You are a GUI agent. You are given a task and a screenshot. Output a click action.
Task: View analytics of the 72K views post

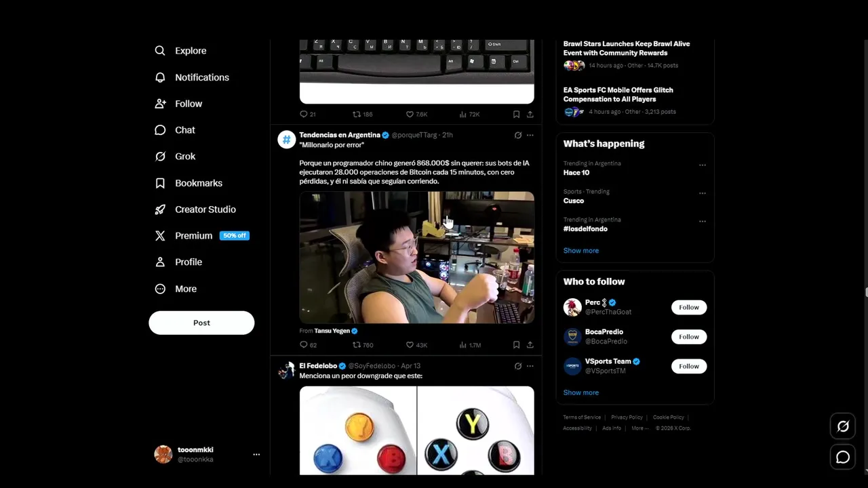(469, 115)
